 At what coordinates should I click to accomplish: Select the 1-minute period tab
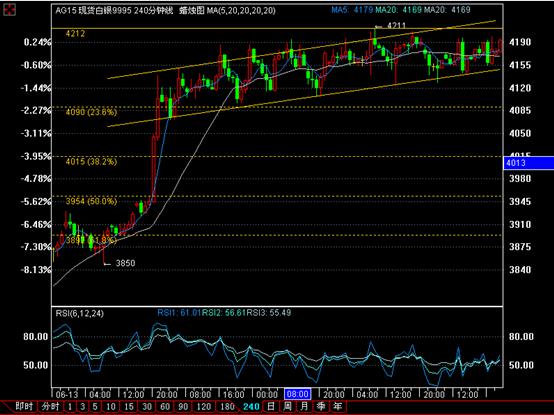[x=70, y=407]
